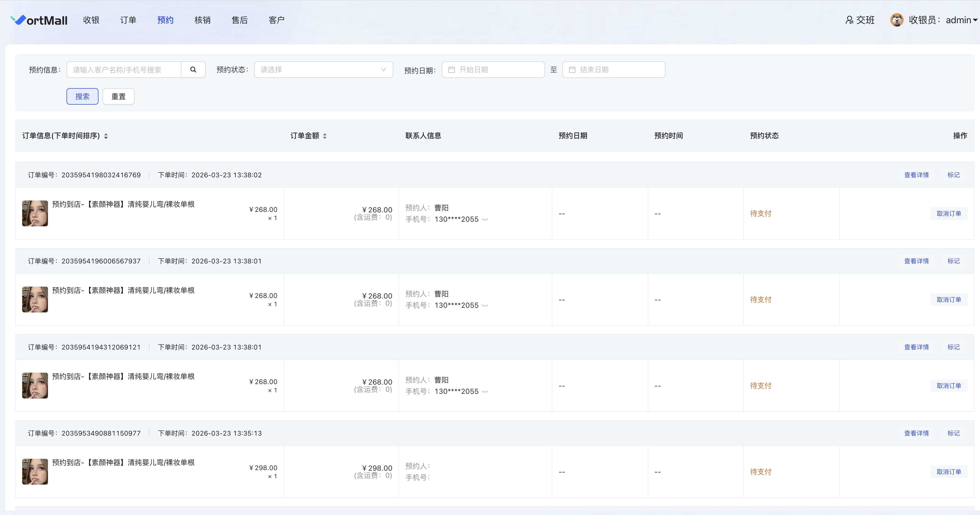Click the magnifier icon in 预约信息 search box
980x515 pixels.
[x=193, y=70]
